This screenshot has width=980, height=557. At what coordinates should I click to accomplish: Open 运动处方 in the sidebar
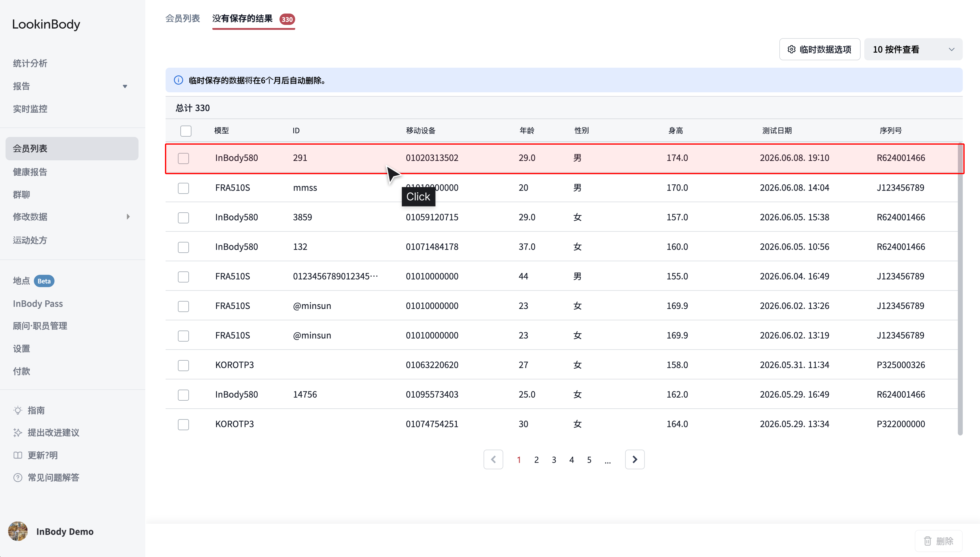point(30,240)
